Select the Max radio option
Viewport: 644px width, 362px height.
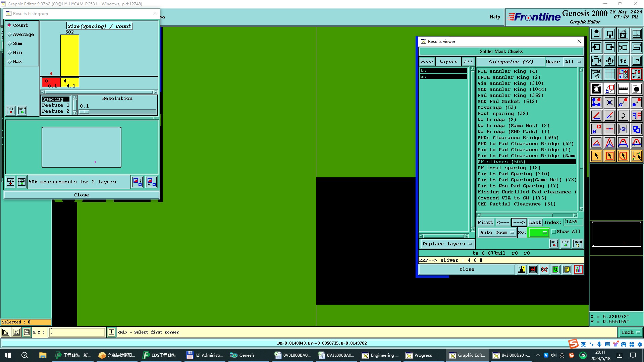point(15,62)
